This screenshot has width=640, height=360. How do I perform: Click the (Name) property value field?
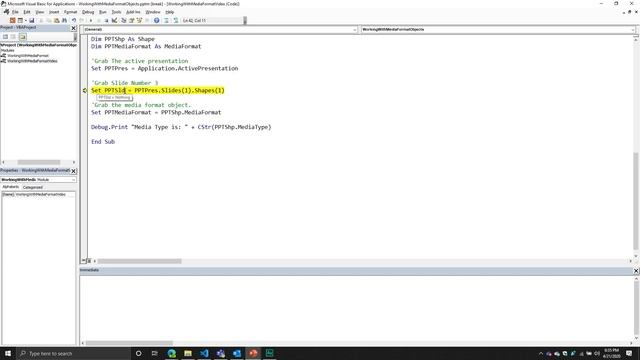pyautogui.click(x=45, y=194)
